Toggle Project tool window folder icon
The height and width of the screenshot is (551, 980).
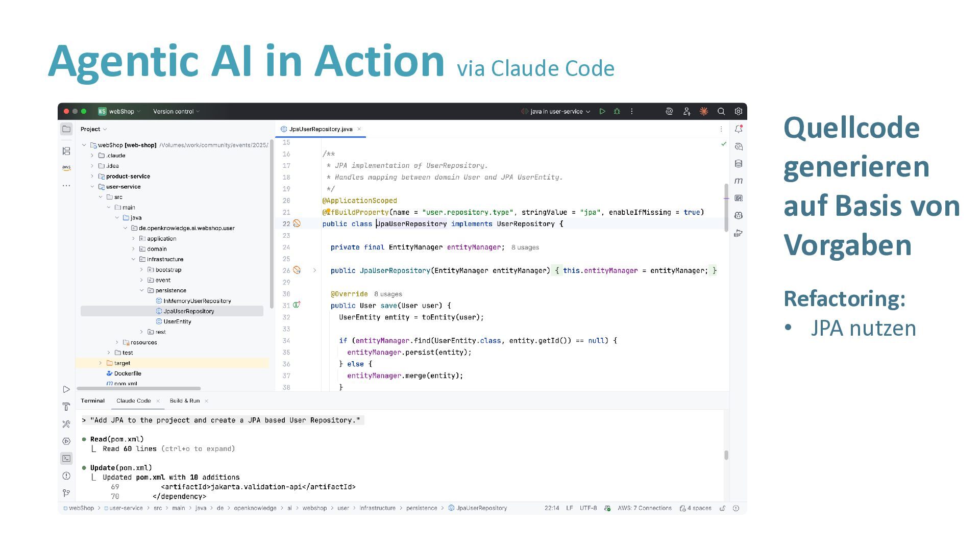click(x=66, y=129)
